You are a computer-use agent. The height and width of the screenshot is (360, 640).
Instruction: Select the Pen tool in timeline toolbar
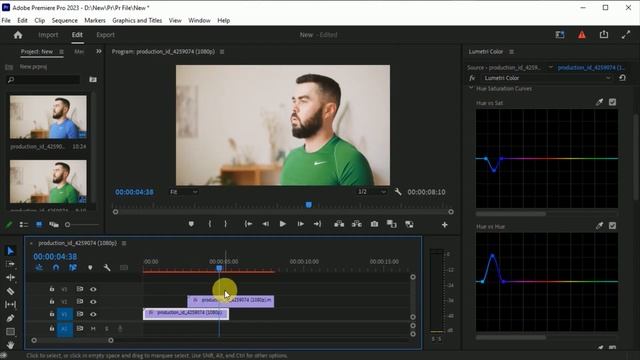point(10,318)
